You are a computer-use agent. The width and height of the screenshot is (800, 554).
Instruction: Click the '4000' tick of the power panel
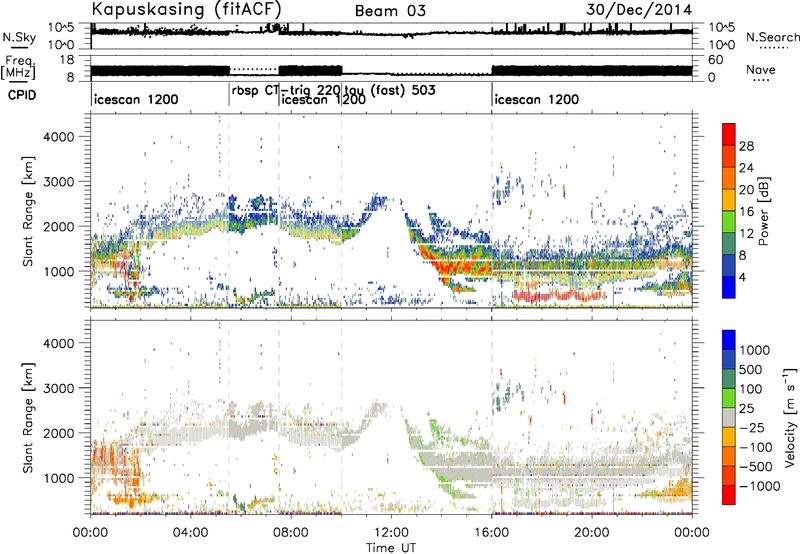point(58,137)
